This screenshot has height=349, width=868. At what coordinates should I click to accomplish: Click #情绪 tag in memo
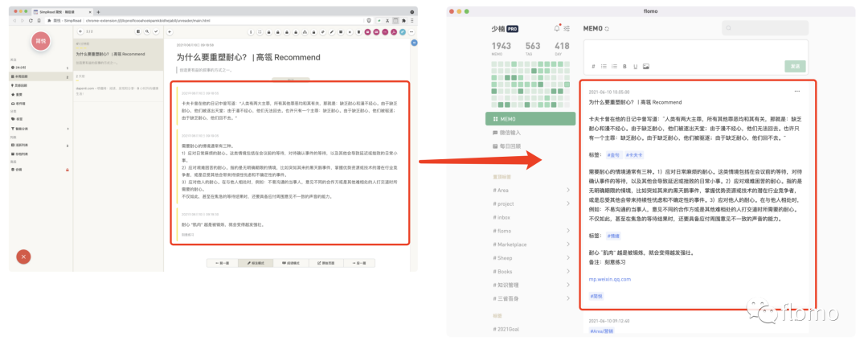[x=612, y=236]
